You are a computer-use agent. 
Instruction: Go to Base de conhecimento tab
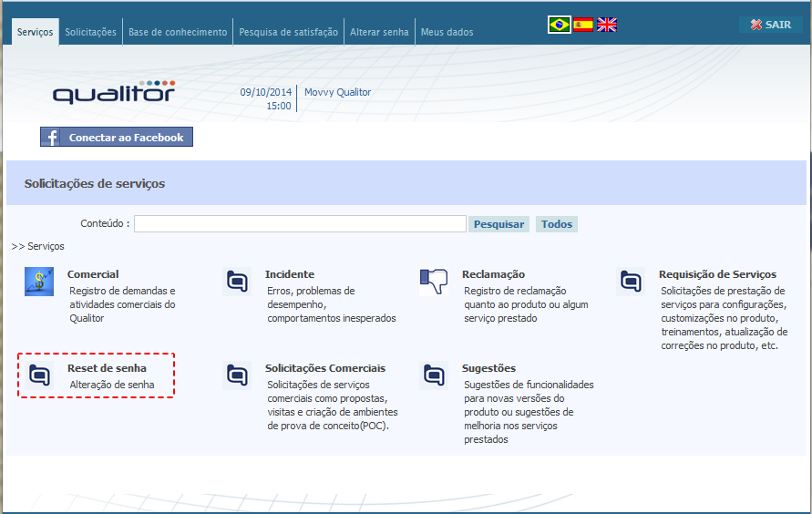[178, 32]
